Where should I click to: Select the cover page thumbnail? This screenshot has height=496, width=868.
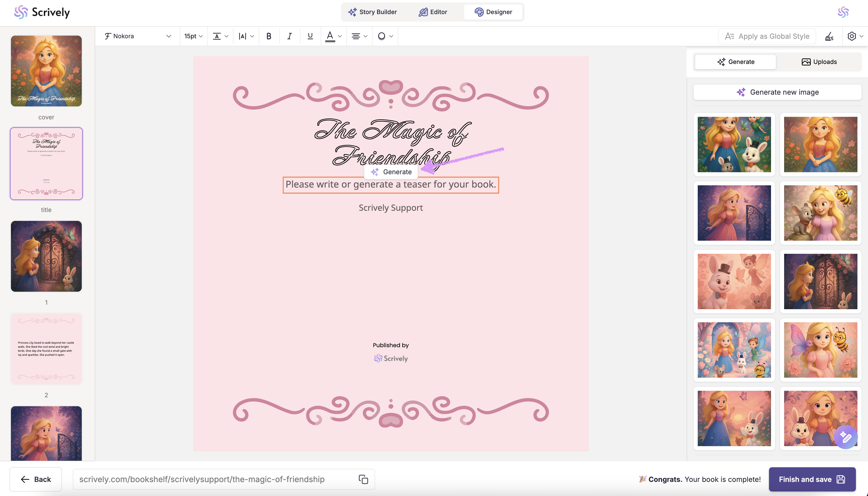click(x=46, y=71)
